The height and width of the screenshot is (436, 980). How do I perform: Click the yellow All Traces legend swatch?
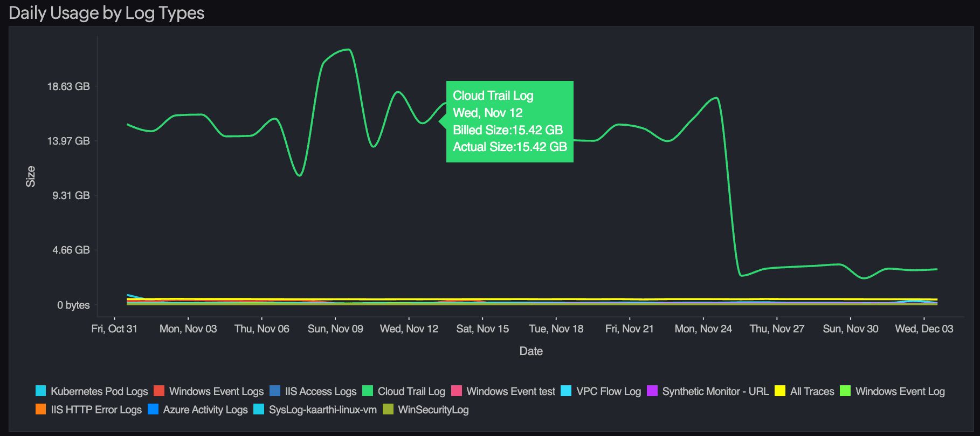(780, 391)
